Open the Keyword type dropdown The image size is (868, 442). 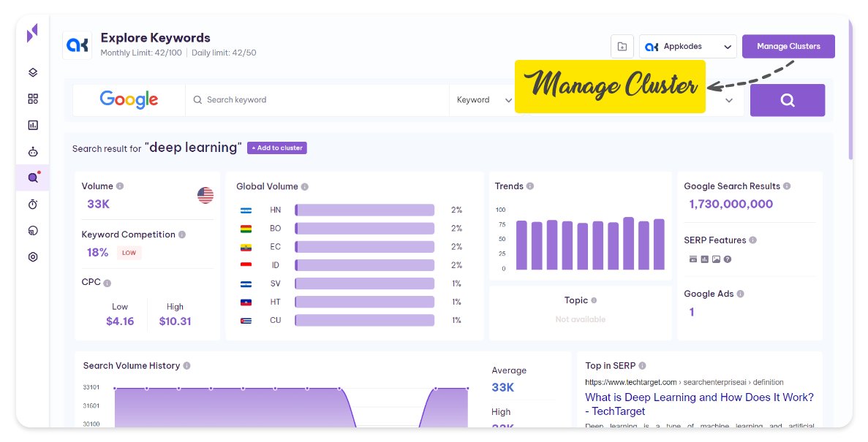(x=484, y=100)
